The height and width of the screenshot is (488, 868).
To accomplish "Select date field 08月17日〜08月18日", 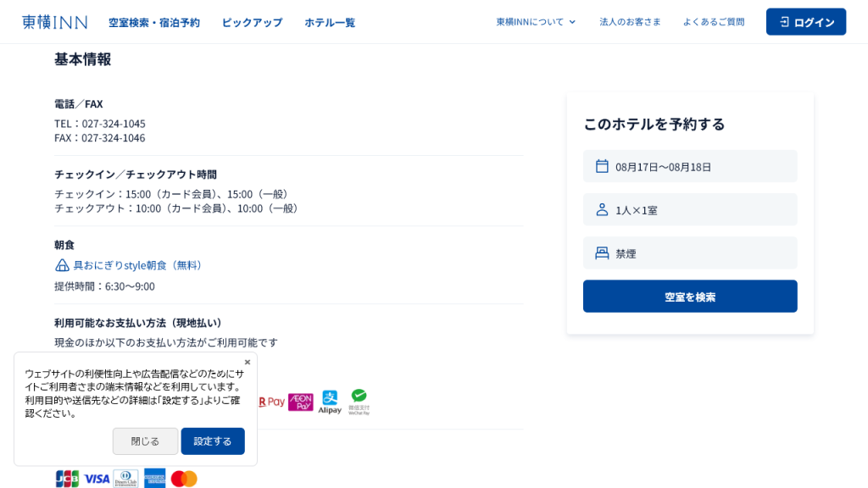I will click(690, 167).
